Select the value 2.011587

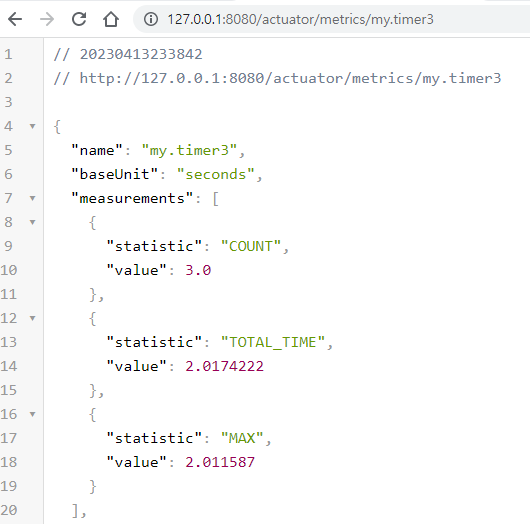point(220,462)
